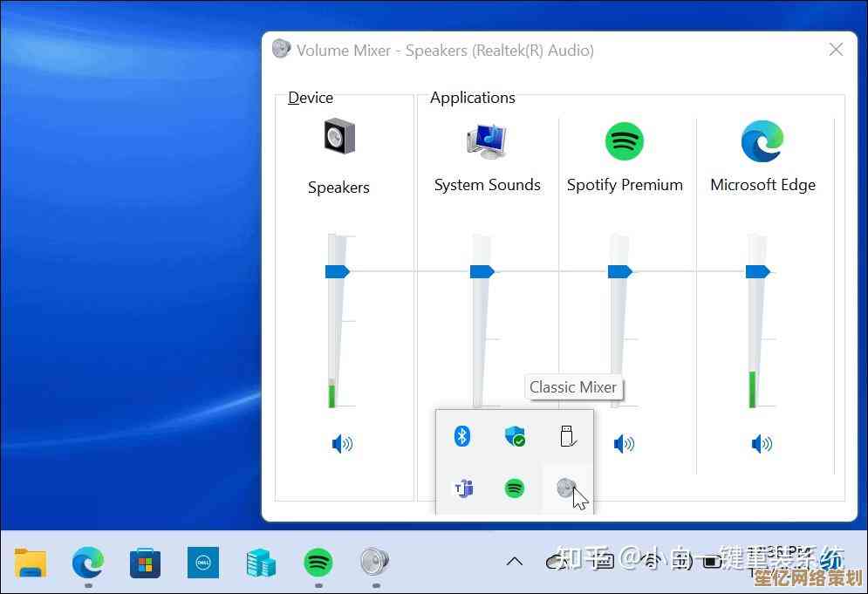
Task: Mute Spotify Premium audio
Action: point(624,445)
